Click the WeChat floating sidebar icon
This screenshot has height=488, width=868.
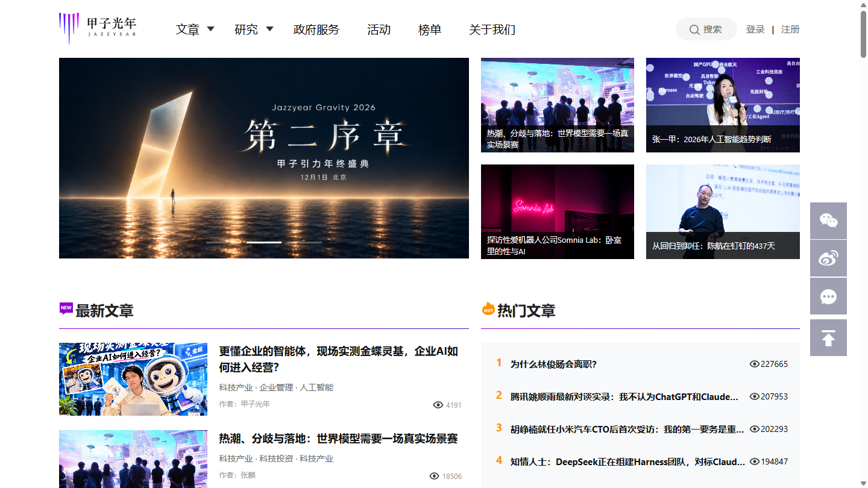point(828,221)
